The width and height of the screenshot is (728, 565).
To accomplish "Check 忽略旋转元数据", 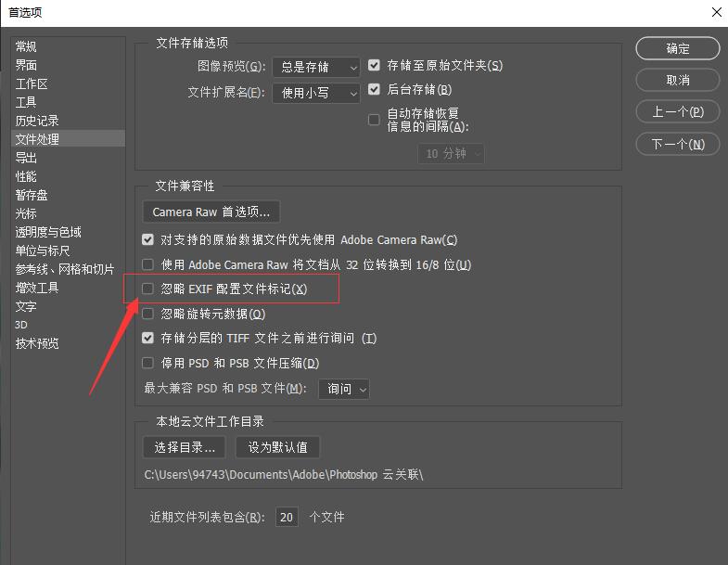I will [x=147, y=314].
